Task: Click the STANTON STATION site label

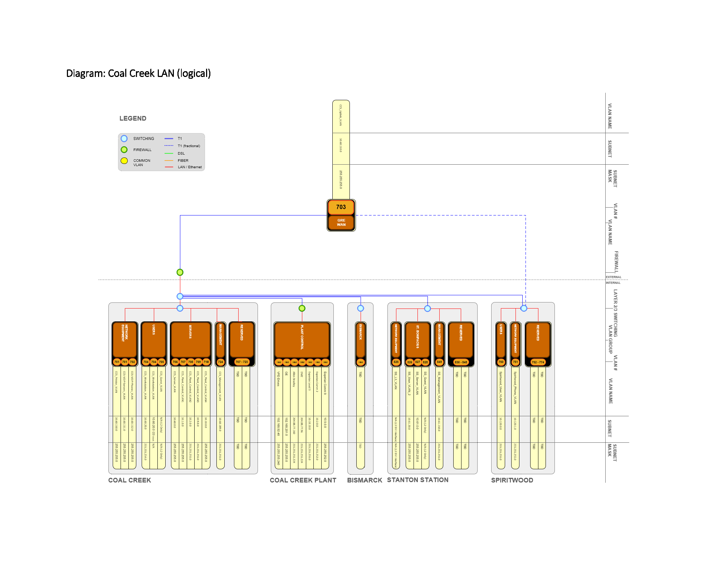Action: click(417, 480)
